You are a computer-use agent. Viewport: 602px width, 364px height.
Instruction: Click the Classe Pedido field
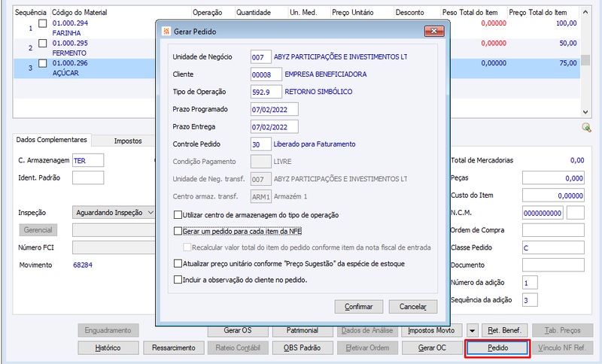553,247
